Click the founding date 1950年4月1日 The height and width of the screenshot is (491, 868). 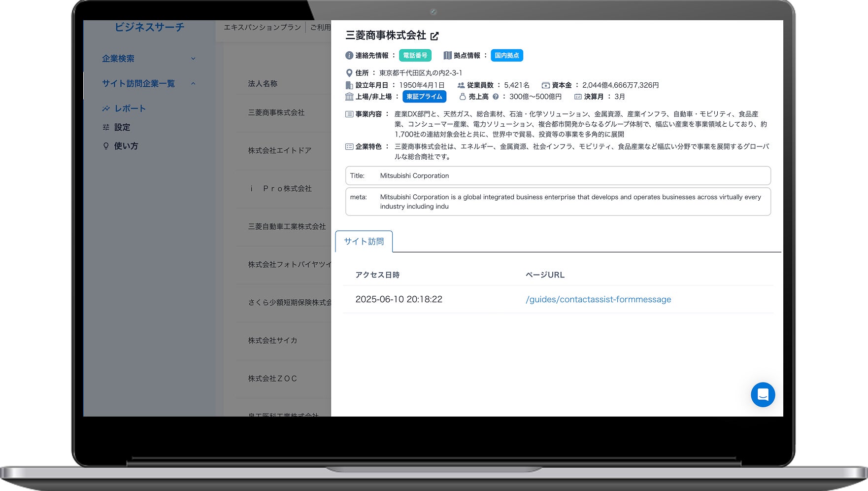coord(422,85)
